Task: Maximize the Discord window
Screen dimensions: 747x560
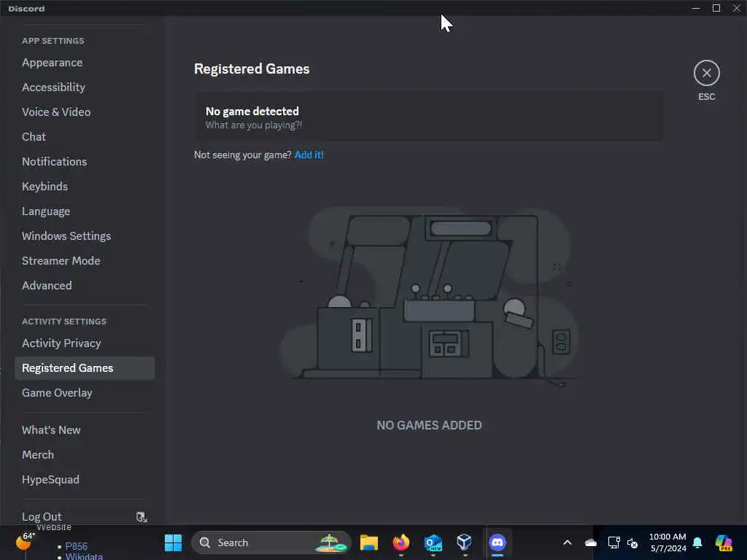Action: pos(716,8)
